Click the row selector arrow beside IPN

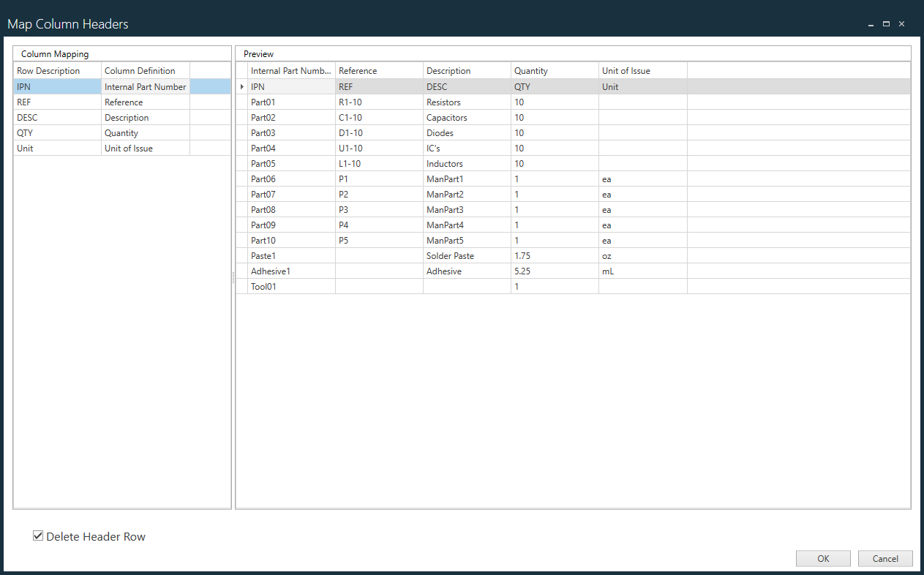[x=241, y=86]
